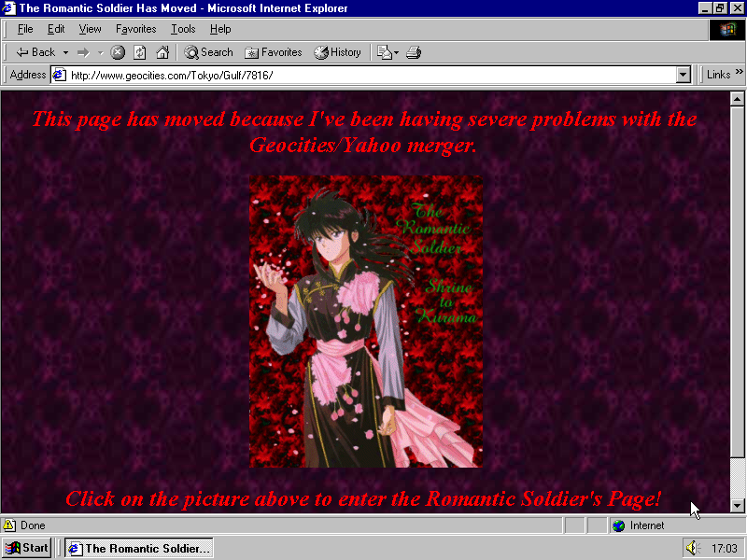
Task: Click the Links toolbar label
Action: (x=718, y=75)
